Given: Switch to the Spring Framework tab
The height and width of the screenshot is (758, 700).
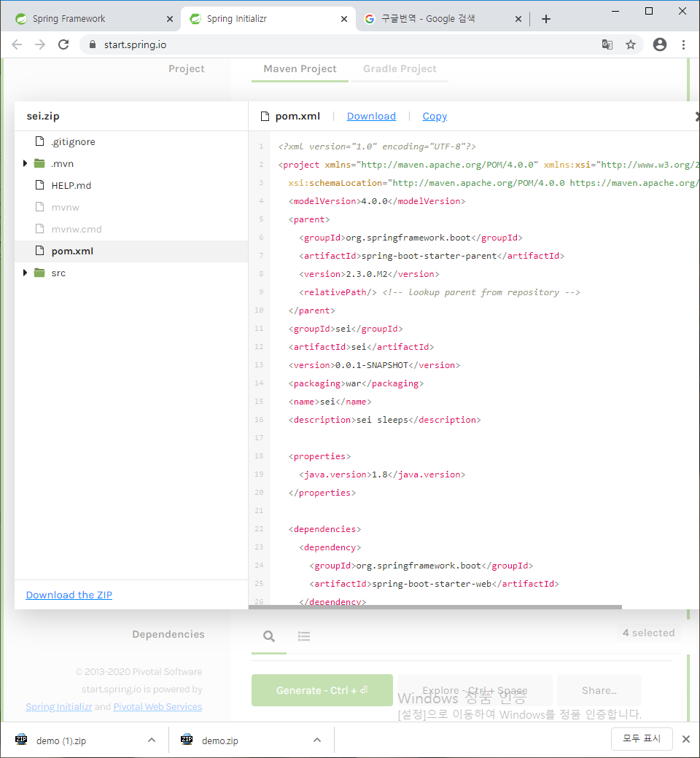Looking at the screenshot, I should [90, 19].
